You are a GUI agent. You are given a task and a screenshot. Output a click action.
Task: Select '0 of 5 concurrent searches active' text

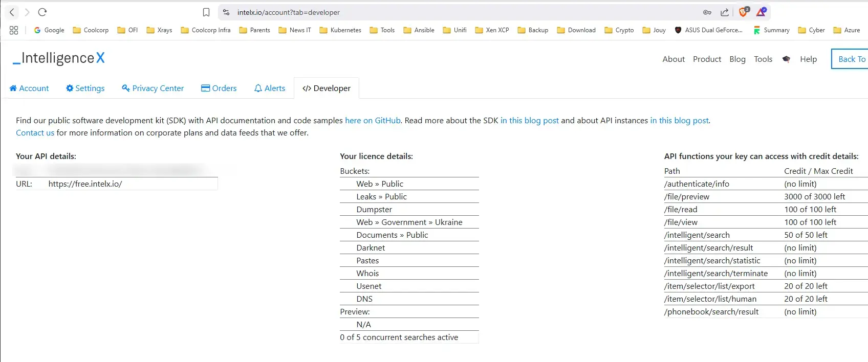(x=399, y=337)
